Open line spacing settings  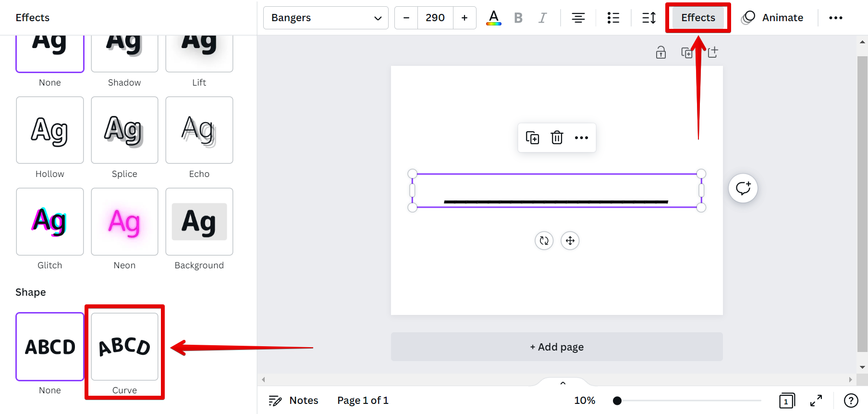(649, 18)
